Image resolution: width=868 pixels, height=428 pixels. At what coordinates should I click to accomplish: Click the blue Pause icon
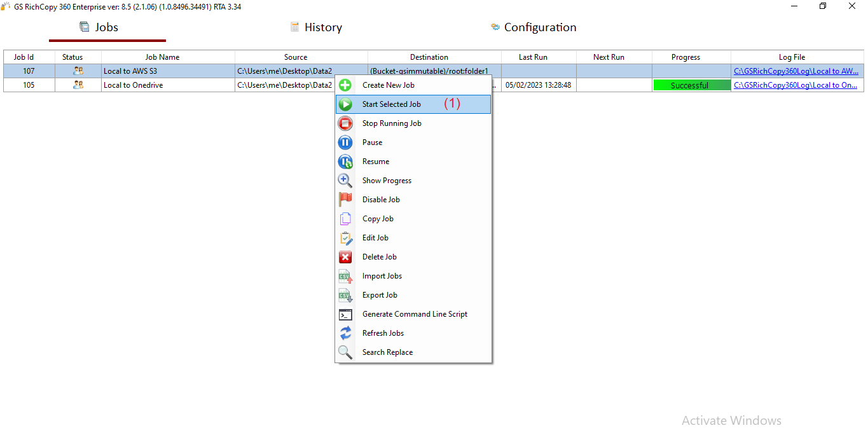coord(345,142)
